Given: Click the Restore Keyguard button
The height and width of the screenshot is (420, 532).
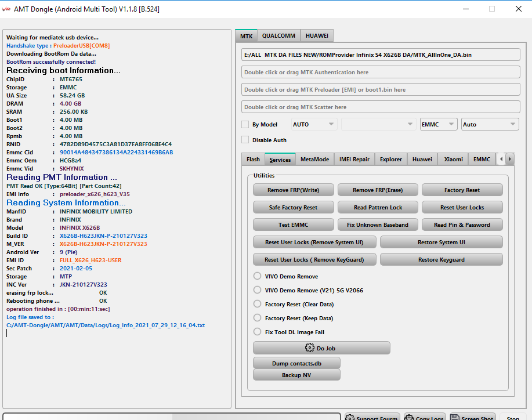Looking at the screenshot, I should (x=441, y=259).
